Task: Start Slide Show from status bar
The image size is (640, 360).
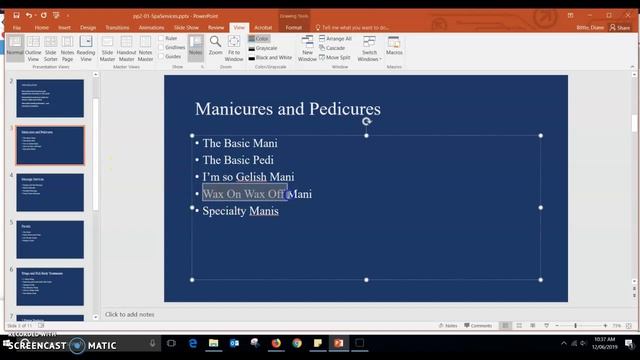Action: [x=547, y=325]
